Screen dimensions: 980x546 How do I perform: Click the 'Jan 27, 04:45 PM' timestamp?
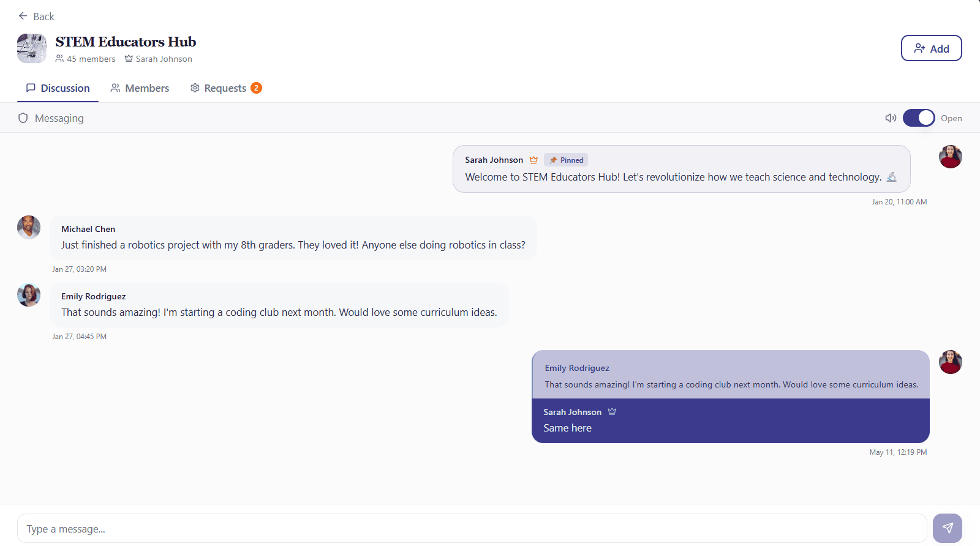(79, 337)
